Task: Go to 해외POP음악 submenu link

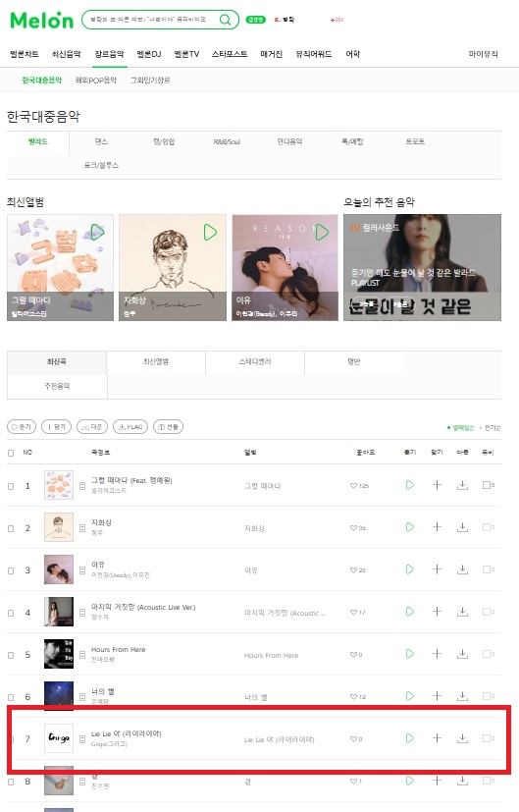Action: 96,81
